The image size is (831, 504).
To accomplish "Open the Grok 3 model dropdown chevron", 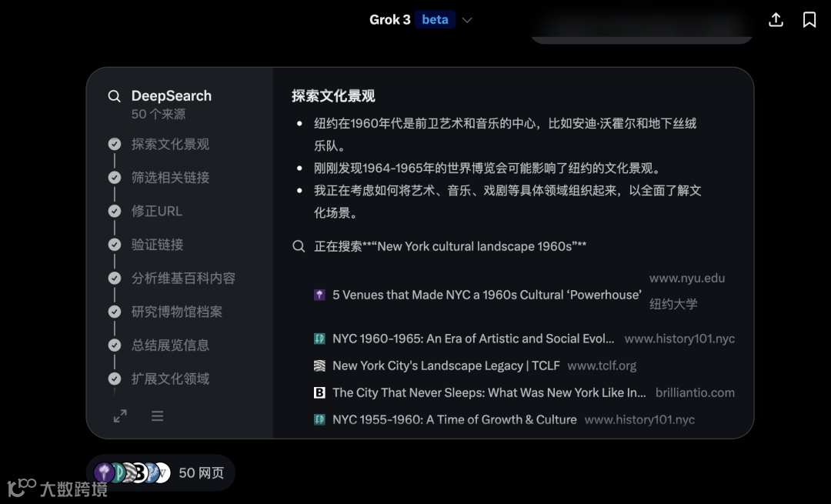I will (x=467, y=20).
